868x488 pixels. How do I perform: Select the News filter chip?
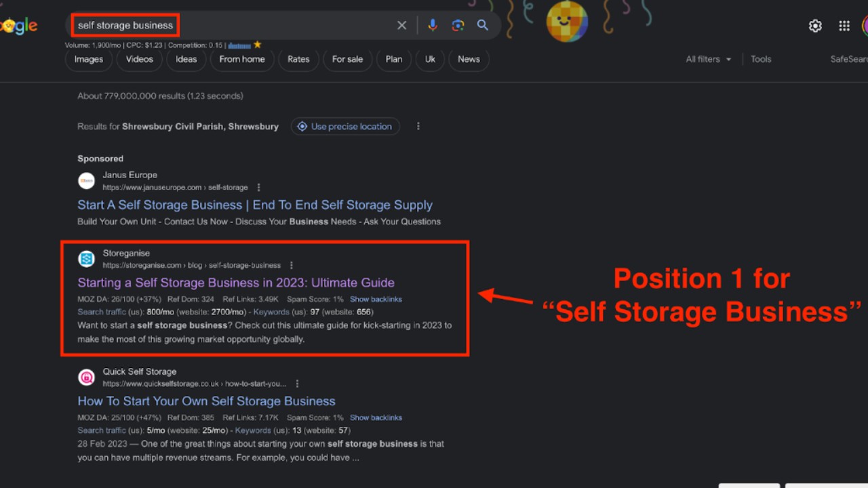469,59
